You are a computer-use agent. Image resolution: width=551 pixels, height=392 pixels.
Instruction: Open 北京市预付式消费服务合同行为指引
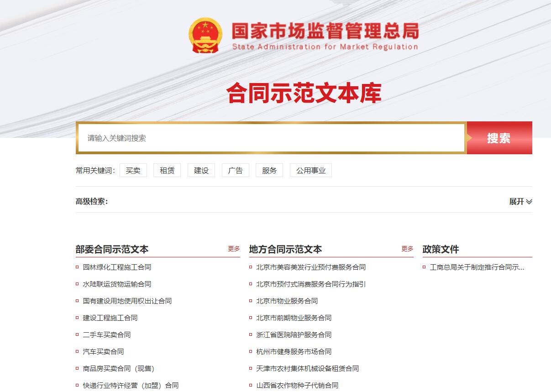click(x=311, y=284)
